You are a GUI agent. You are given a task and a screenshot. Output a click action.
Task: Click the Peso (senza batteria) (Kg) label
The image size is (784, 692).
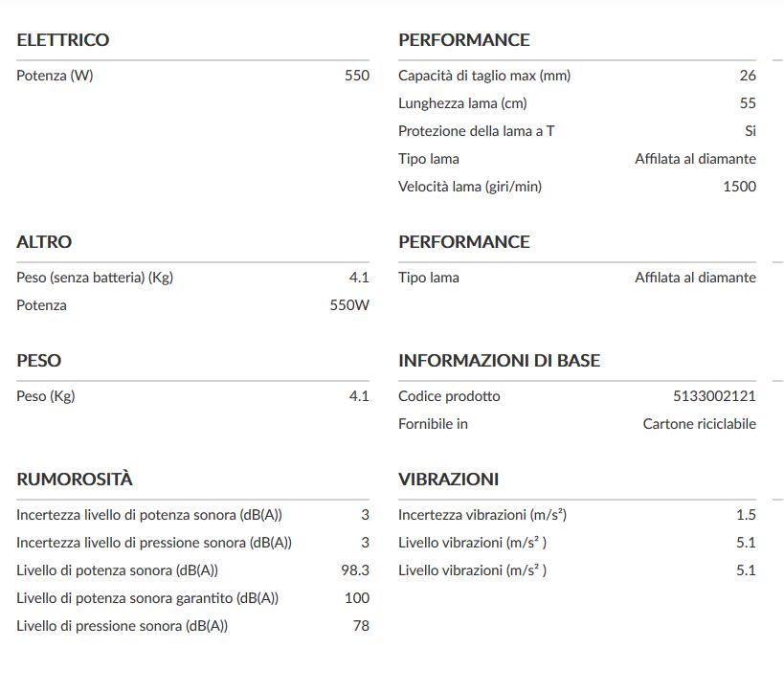coord(95,278)
